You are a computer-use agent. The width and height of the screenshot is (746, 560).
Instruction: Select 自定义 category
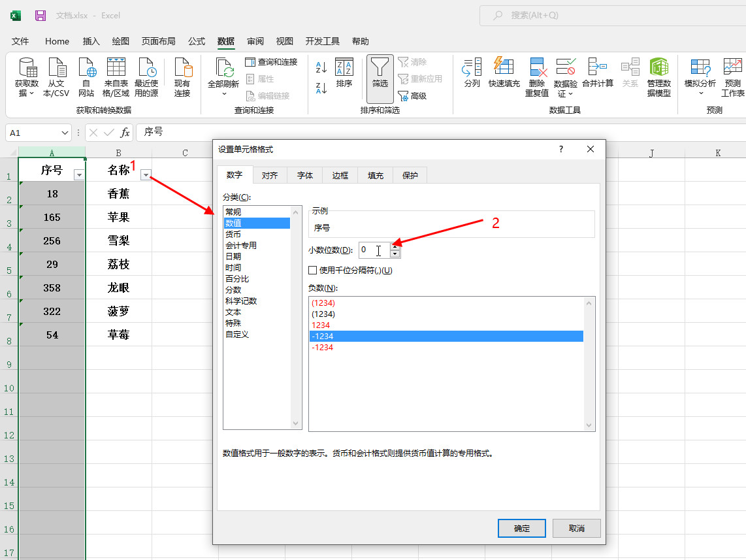257,335
